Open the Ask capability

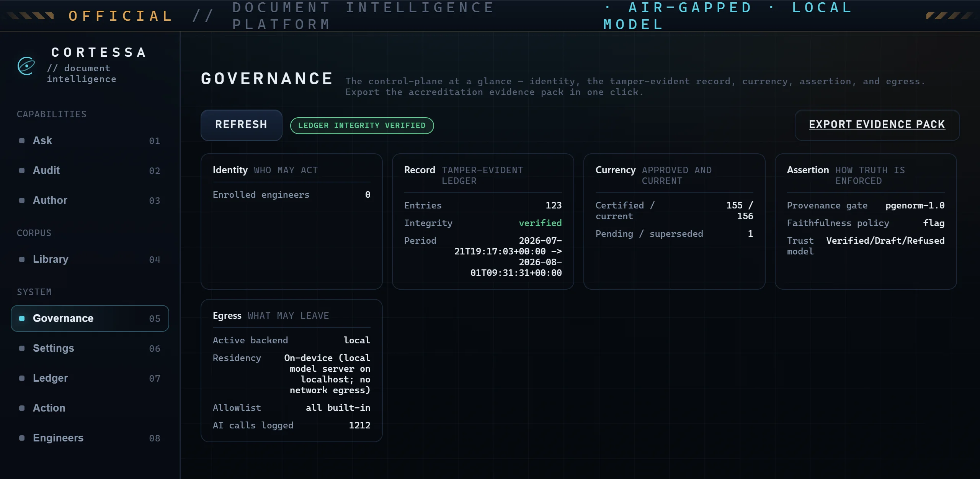(90, 141)
